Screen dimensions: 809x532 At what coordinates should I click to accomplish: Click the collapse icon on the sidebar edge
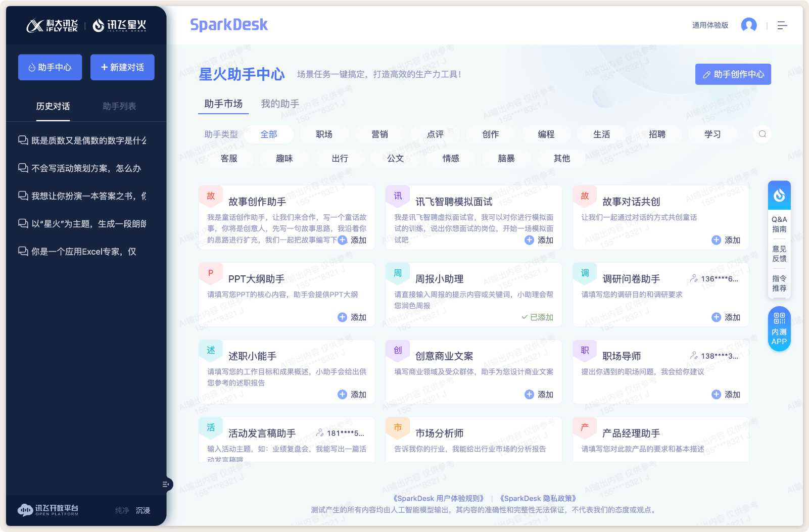[x=166, y=484]
